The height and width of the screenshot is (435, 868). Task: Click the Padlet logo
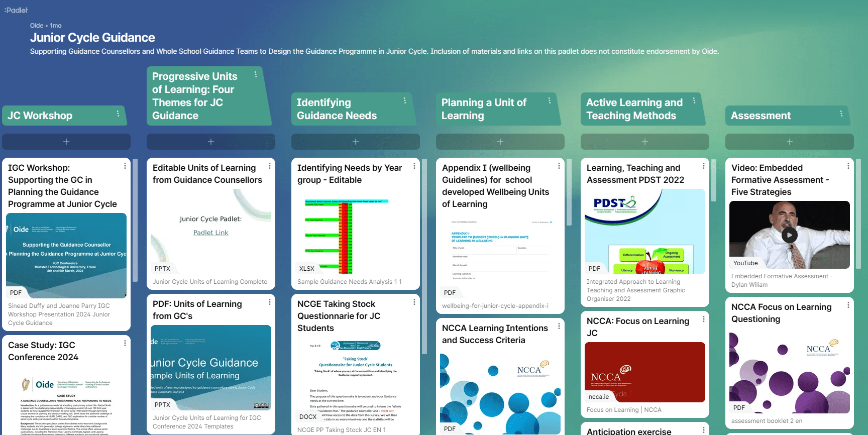coord(16,10)
